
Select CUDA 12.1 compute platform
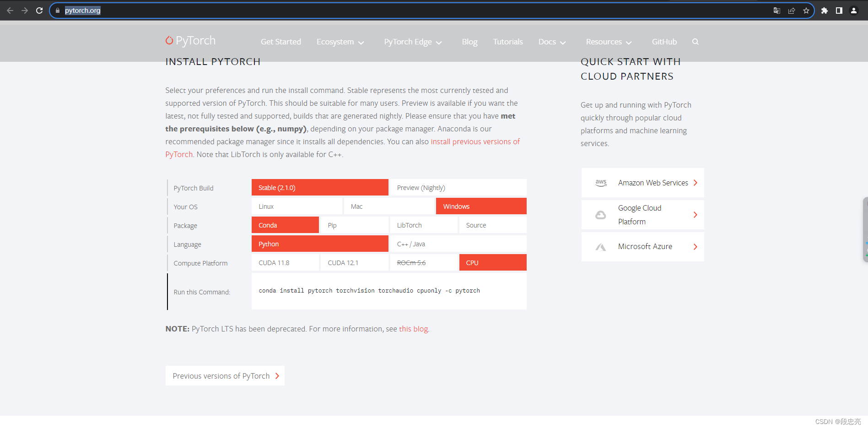[x=355, y=263]
